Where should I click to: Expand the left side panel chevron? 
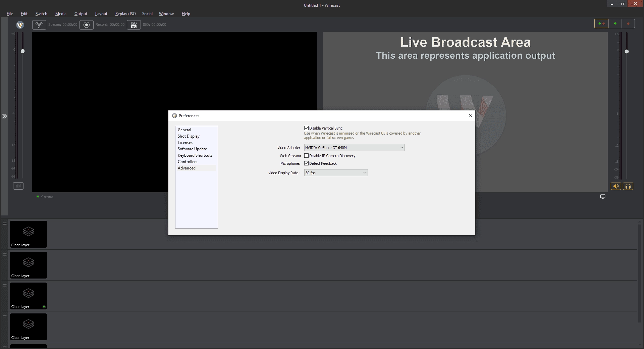coord(5,116)
